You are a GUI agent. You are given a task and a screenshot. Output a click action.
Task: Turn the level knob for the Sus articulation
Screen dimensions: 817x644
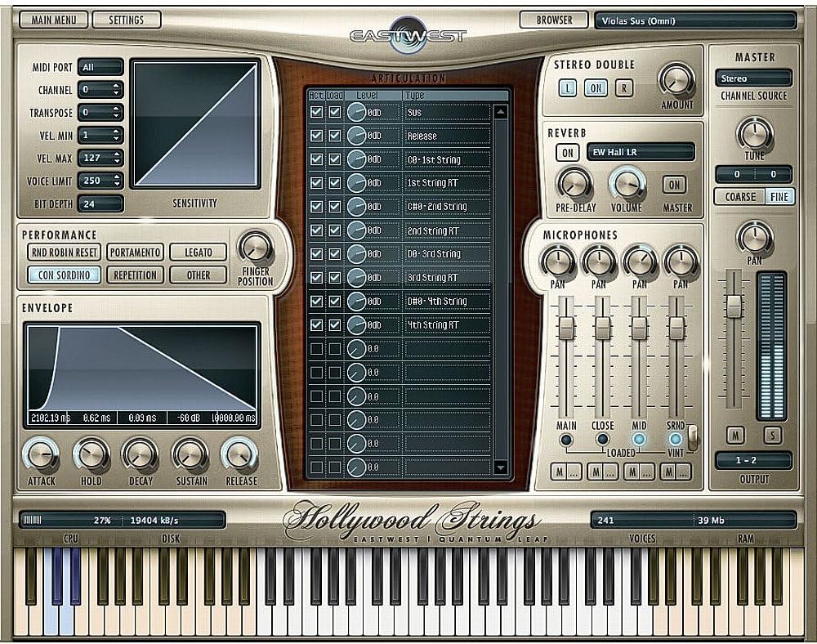[x=355, y=114]
